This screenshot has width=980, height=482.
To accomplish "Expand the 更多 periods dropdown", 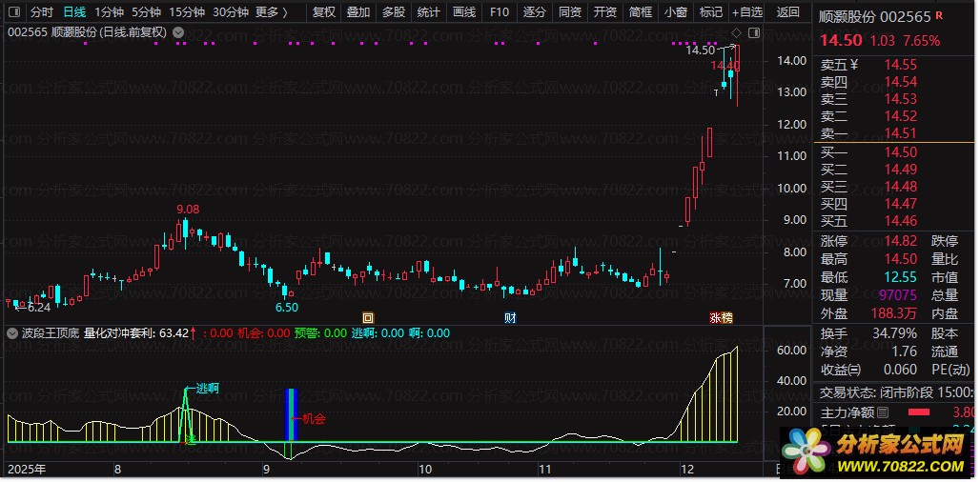I will 272,11.
